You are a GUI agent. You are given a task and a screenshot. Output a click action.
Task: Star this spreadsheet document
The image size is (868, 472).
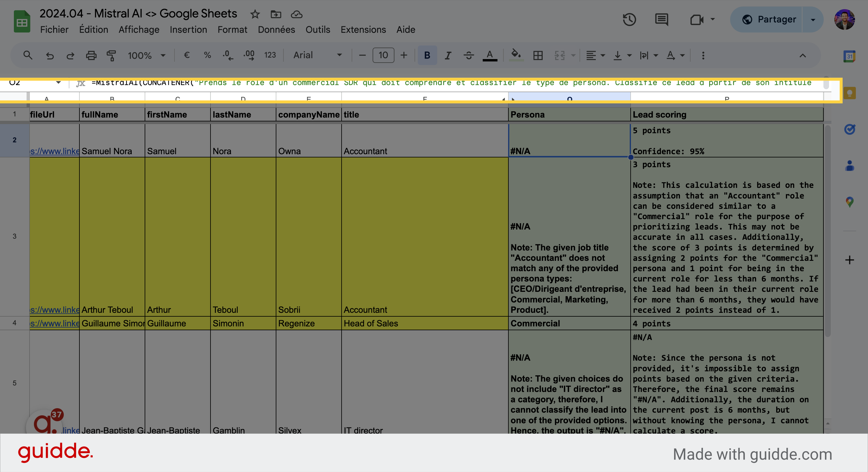point(255,14)
